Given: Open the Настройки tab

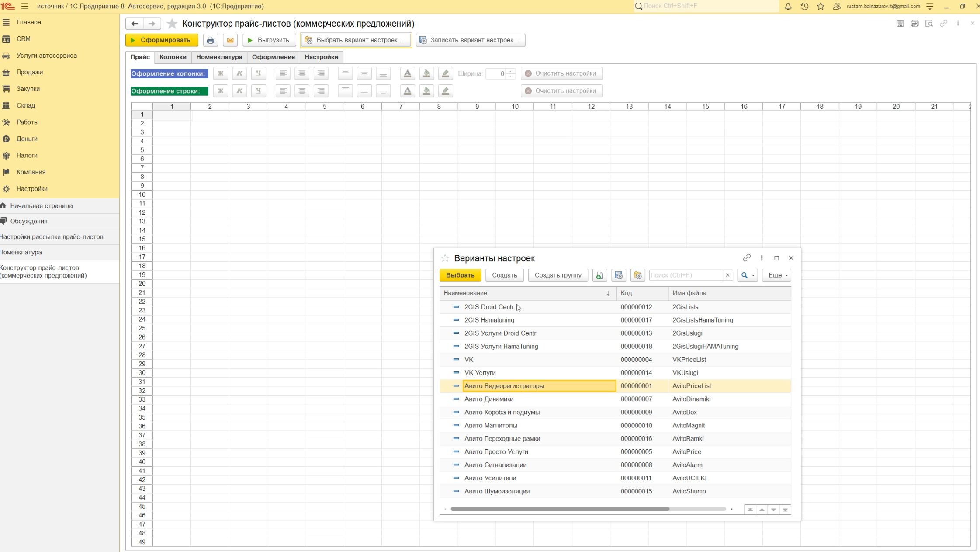Looking at the screenshot, I should coord(322,57).
